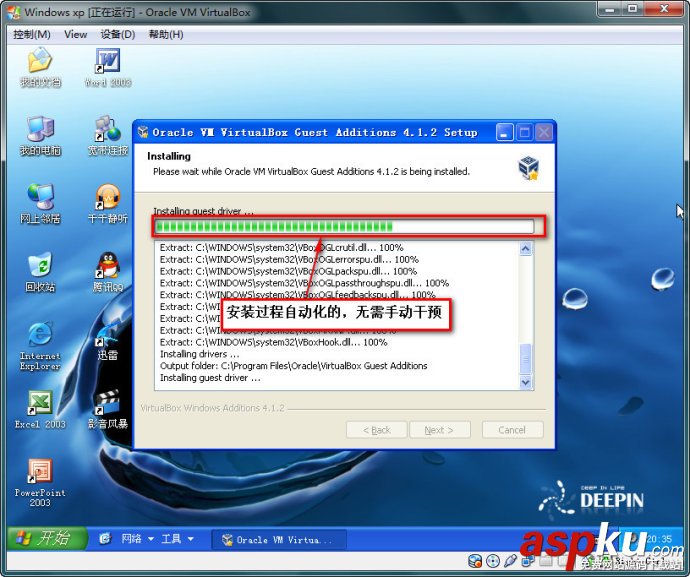Image resolution: width=690 pixels, height=577 pixels.
Task: Launch 影音风暴 media player shortcut
Action: pyautogui.click(x=108, y=410)
